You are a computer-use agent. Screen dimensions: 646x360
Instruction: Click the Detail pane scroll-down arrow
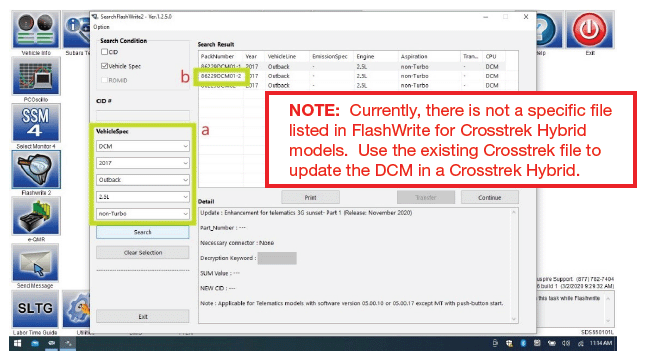(514, 319)
